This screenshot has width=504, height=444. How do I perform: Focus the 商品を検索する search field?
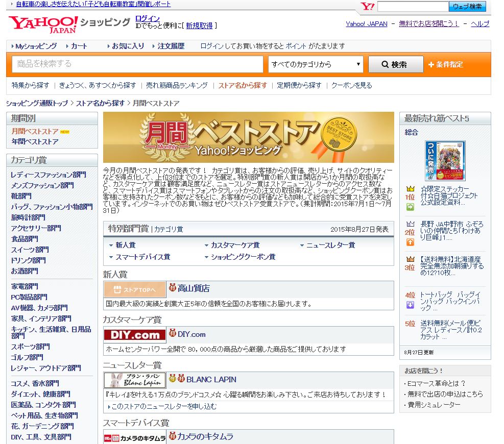tap(137, 64)
